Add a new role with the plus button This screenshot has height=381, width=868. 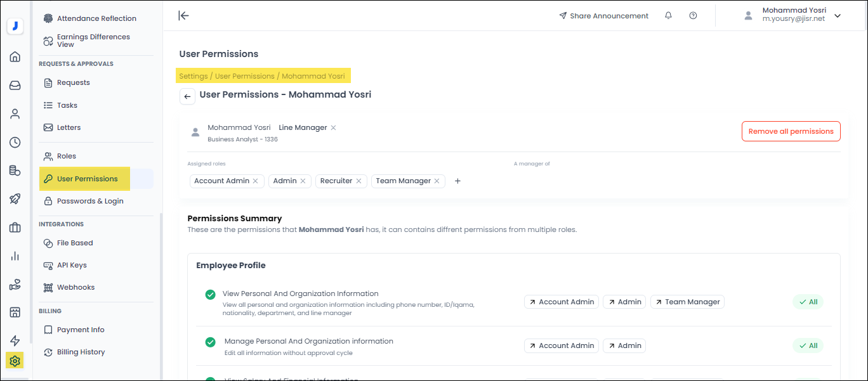pos(457,181)
